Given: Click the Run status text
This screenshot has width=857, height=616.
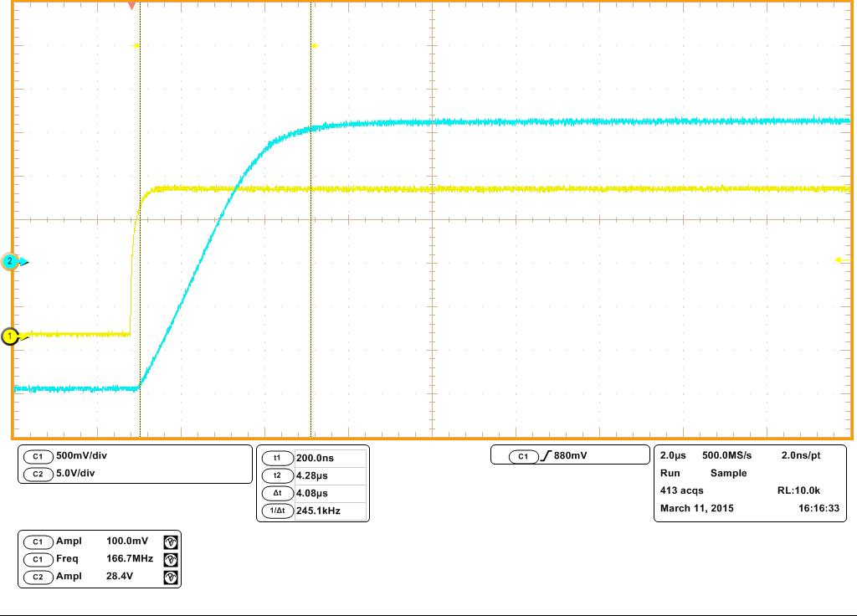Looking at the screenshot, I should coord(670,473).
